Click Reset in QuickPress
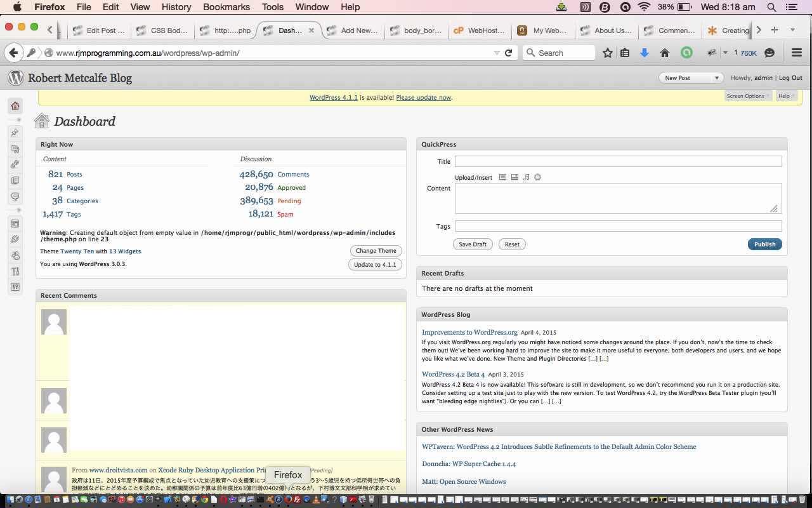812x508 pixels. [512, 244]
